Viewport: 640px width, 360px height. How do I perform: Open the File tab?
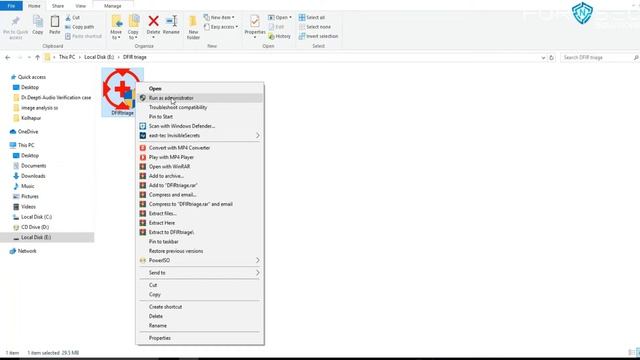pyautogui.click(x=11, y=6)
